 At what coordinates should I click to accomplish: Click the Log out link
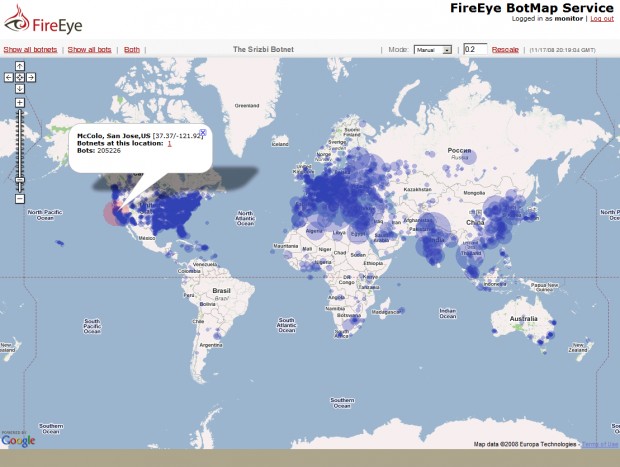[x=602, y=19]
